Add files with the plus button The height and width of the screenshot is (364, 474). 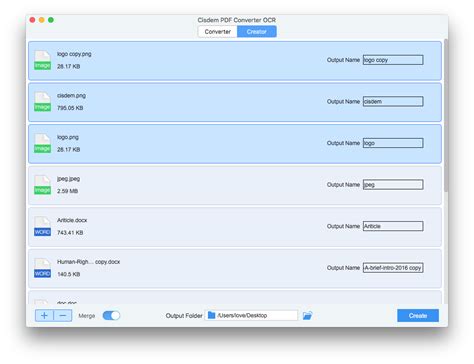click(44, 315)
